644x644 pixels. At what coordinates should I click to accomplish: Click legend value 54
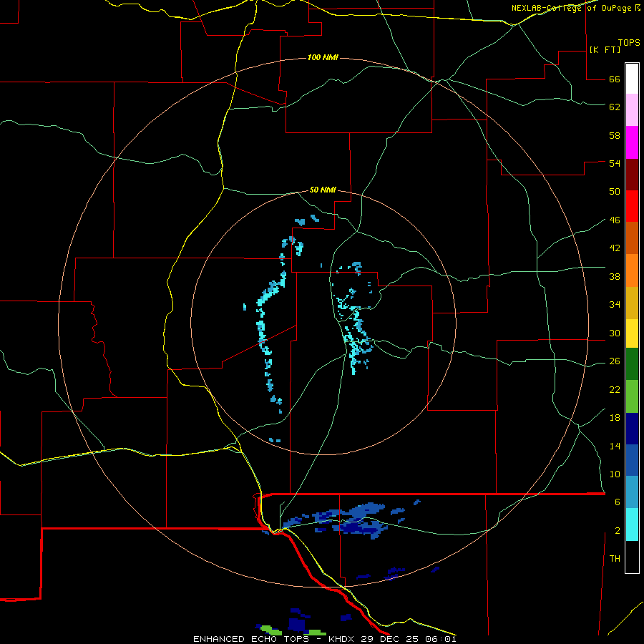click(x=615, y=163)
